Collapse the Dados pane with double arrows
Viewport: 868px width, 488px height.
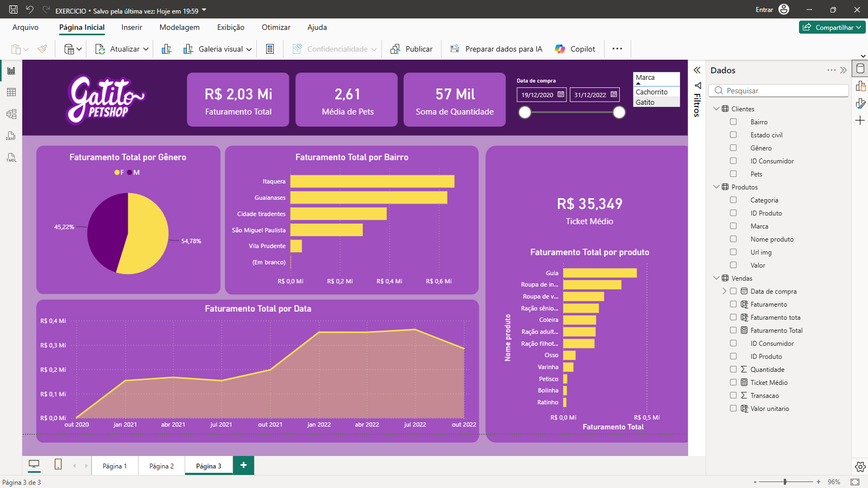pos(843,70)
